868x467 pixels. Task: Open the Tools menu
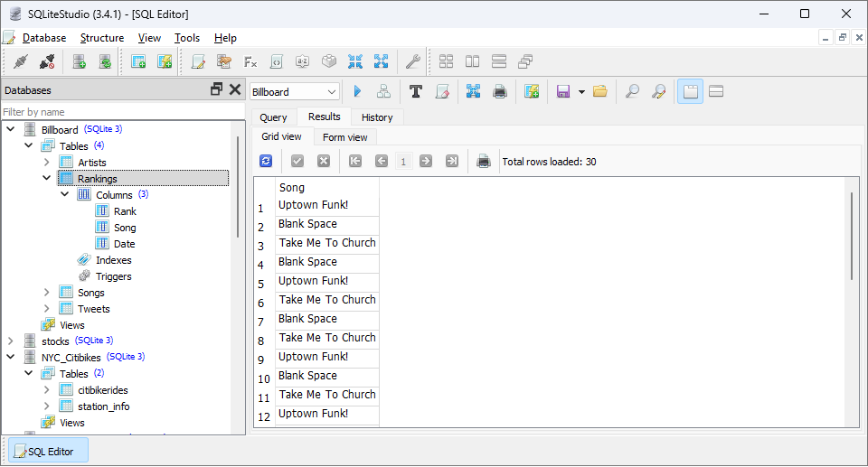(187, 38)
